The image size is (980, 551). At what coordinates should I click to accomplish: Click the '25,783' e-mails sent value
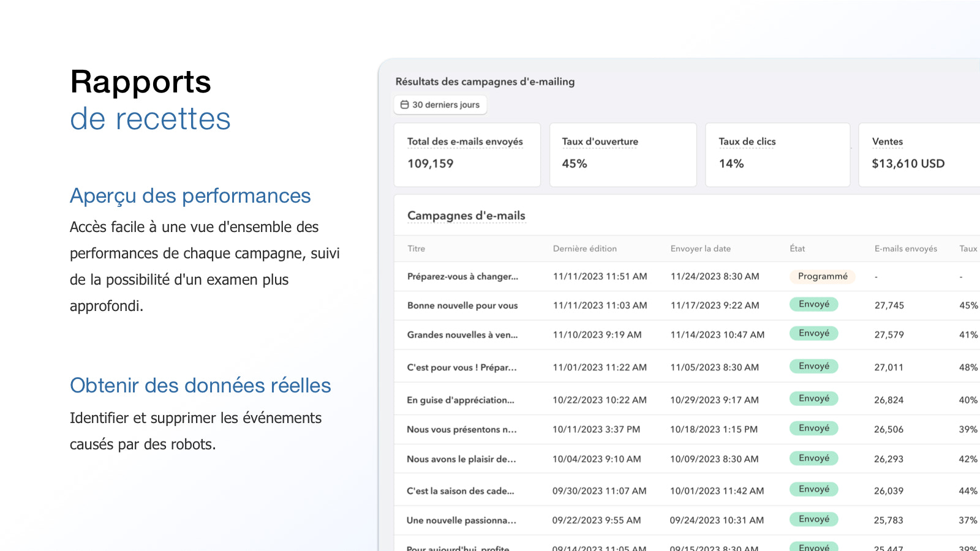[889, 520]
